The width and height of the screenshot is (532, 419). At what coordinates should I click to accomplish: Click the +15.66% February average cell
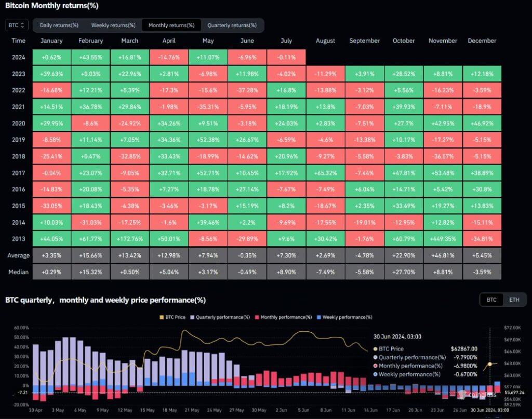coord(90,255)
